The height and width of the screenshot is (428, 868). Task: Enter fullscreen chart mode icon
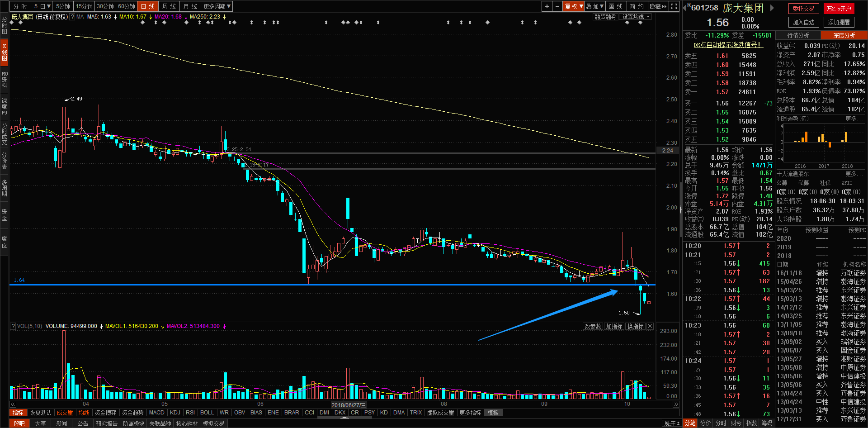[674, 6]
